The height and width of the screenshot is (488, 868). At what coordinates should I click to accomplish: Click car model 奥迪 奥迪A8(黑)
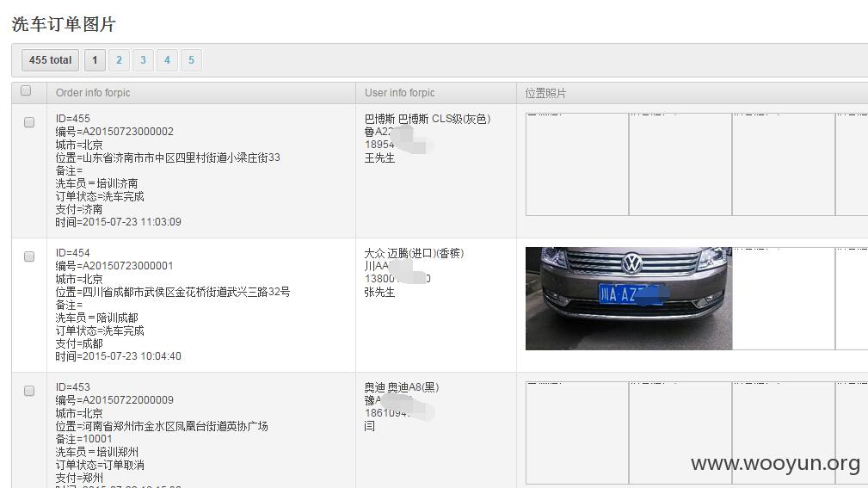click(402, 387)
